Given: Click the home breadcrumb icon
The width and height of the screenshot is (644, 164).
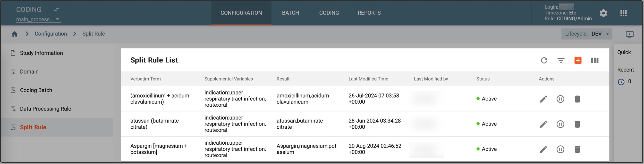Looking at the screenshot, I should click(x=15, y=34).
